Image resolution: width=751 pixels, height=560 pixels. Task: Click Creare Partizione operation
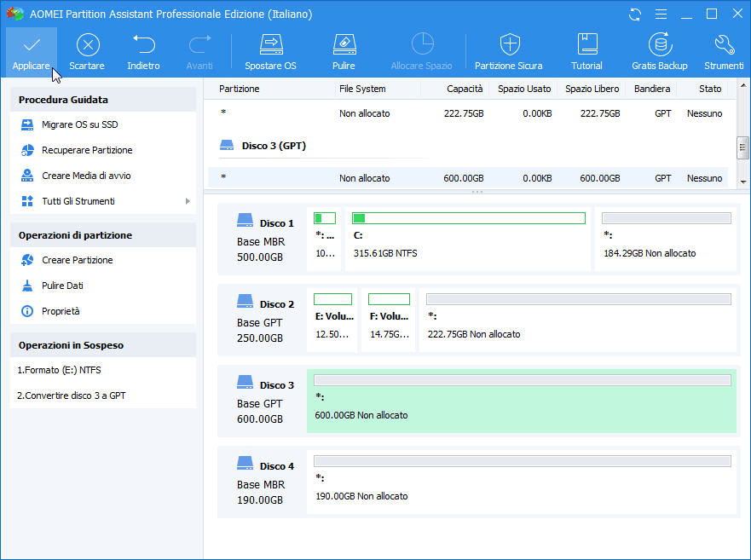coord(77,260)
